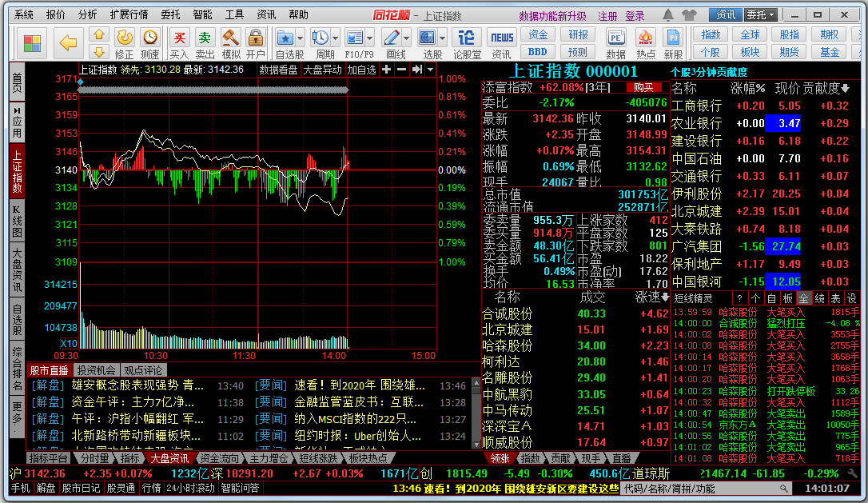Click the shirt skin icon
This screenshot has width=868, height=503.
(x=689, y=15)
